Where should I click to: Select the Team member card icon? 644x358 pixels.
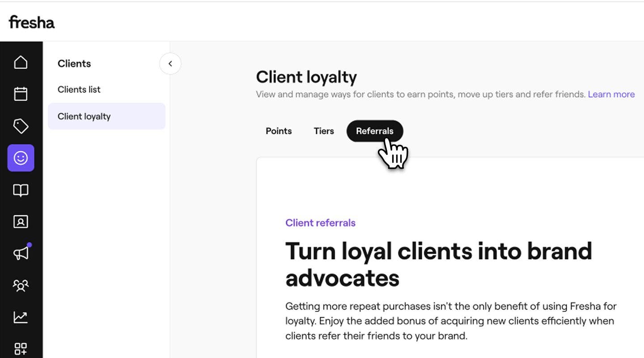(21, 222)
